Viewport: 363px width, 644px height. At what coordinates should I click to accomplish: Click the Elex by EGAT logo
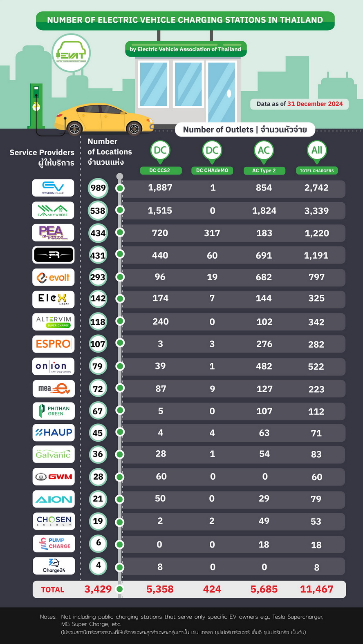[53, 299]
